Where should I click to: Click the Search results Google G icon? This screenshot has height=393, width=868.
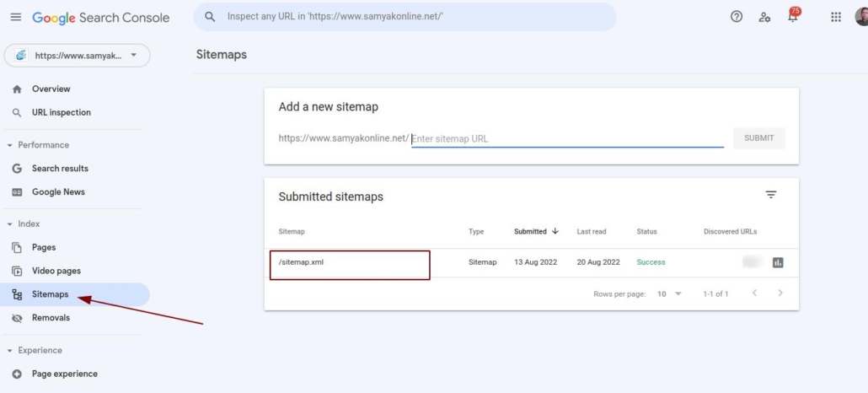tap(17, 169)
